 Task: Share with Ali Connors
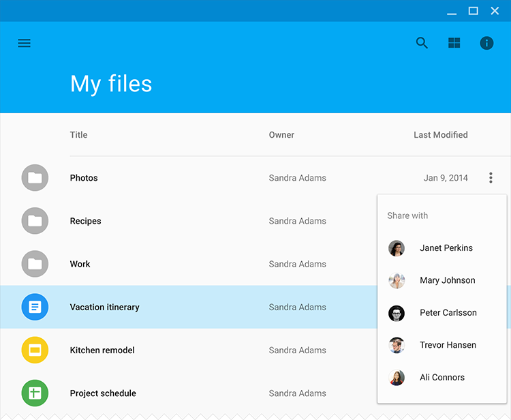[x=442, y=377]
